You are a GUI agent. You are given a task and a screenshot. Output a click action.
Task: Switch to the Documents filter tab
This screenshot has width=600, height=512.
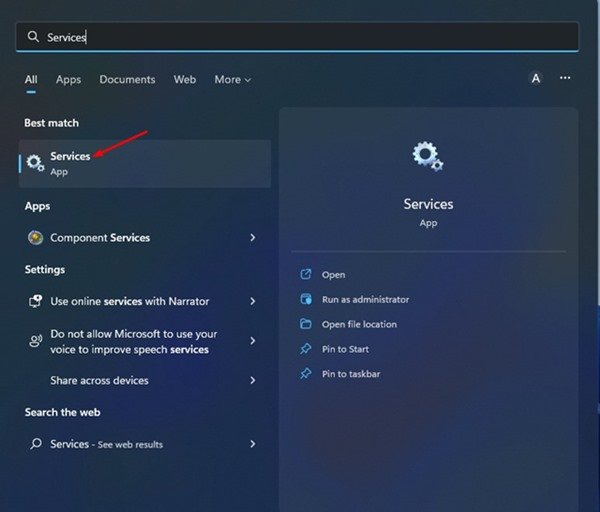(127, 80)
